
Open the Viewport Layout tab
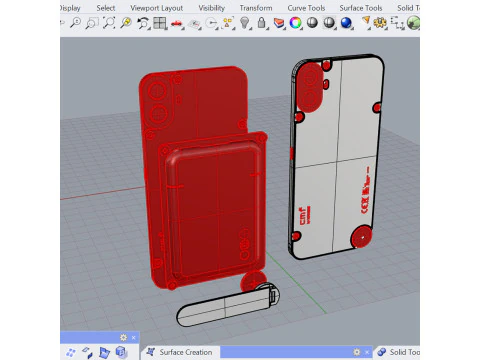point(156,8)
